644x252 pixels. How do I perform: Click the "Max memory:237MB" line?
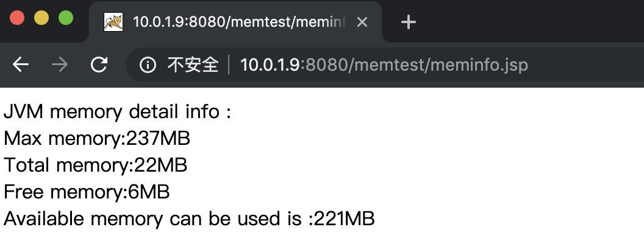pyautogui.click(x=97, y=139)
